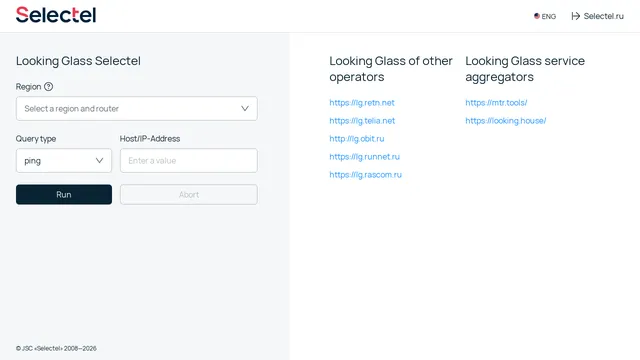
Task: Click the Host/IP-Address input field
Action: click(x=189, y=160)
